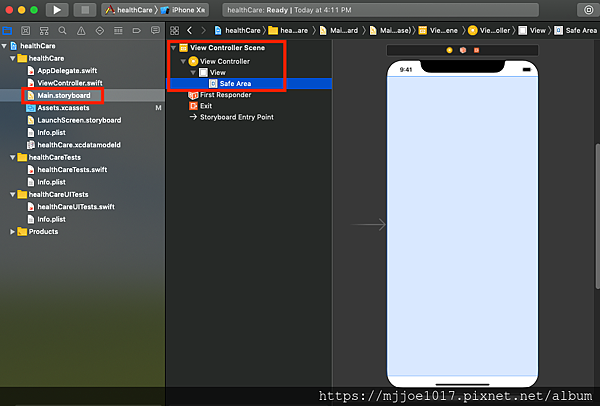Open the Report navigator speech bubble
Image resolution: width=600 pixels, height=406 pixels.
[155, 31]
